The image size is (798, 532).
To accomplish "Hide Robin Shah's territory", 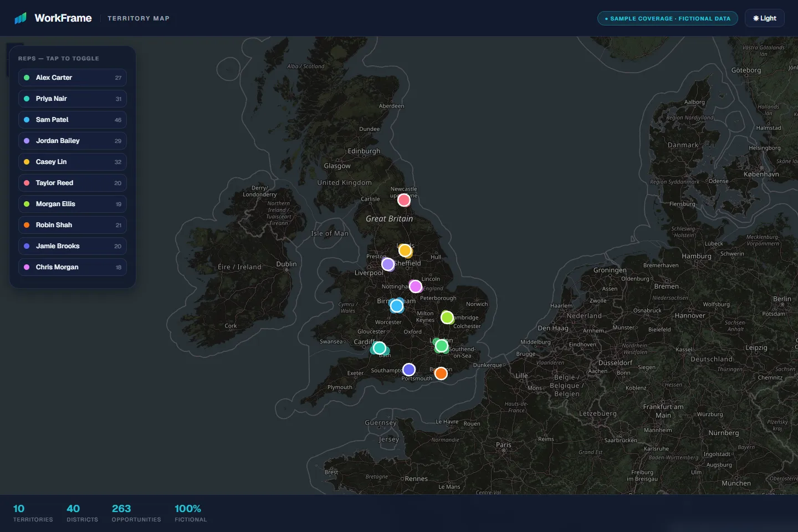I will 73,225.
